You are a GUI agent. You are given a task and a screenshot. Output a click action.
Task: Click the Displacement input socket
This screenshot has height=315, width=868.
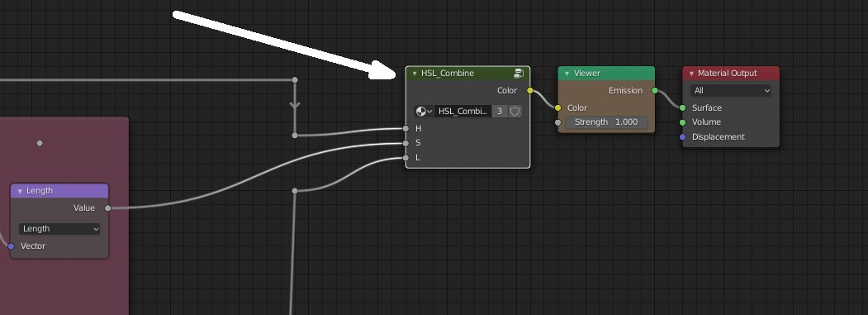(682, 137)
